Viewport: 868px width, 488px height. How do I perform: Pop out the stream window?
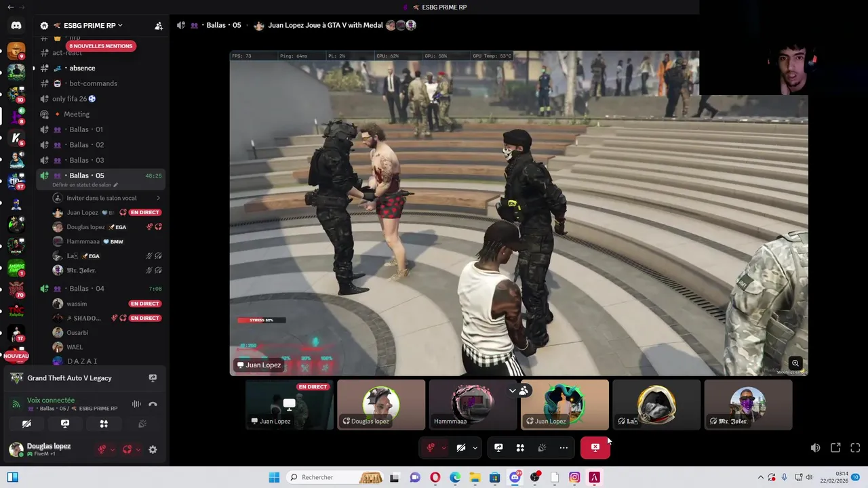pos(835,447)
